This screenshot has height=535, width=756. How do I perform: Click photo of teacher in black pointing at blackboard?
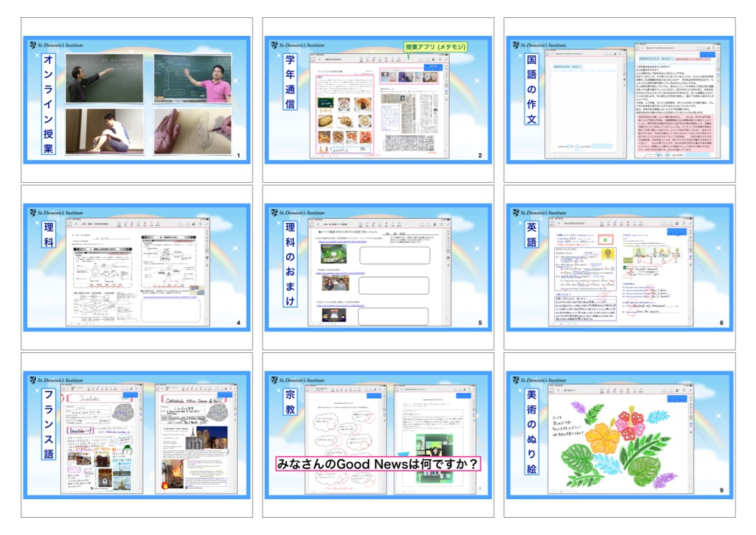(105, 78)
